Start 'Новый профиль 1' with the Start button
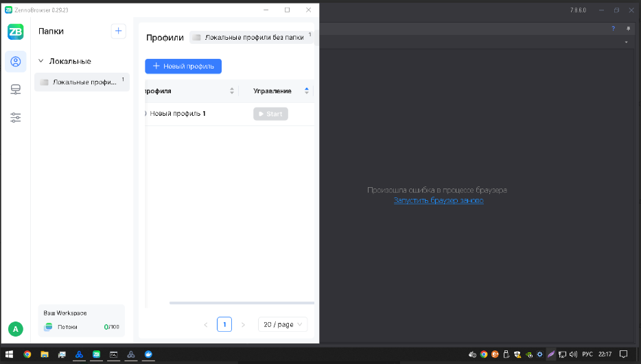 pyautogui.click(x=270, y=114)
